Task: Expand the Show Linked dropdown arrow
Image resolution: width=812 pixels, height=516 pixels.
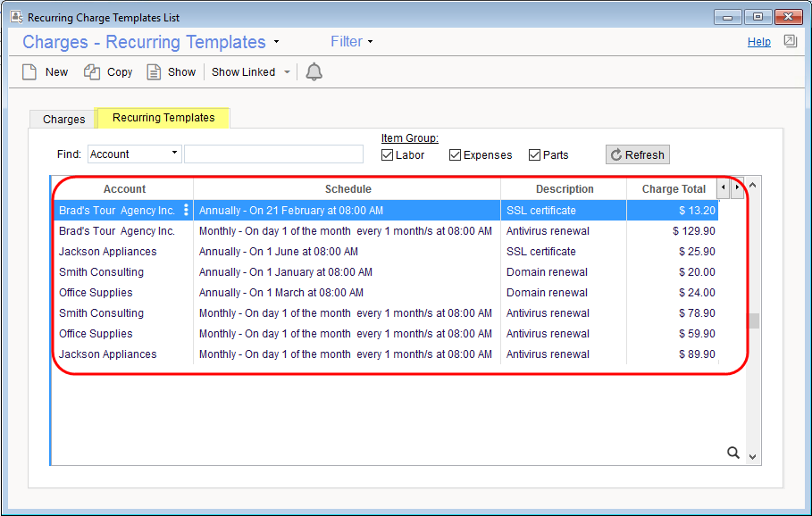Action: pos(287,72)
